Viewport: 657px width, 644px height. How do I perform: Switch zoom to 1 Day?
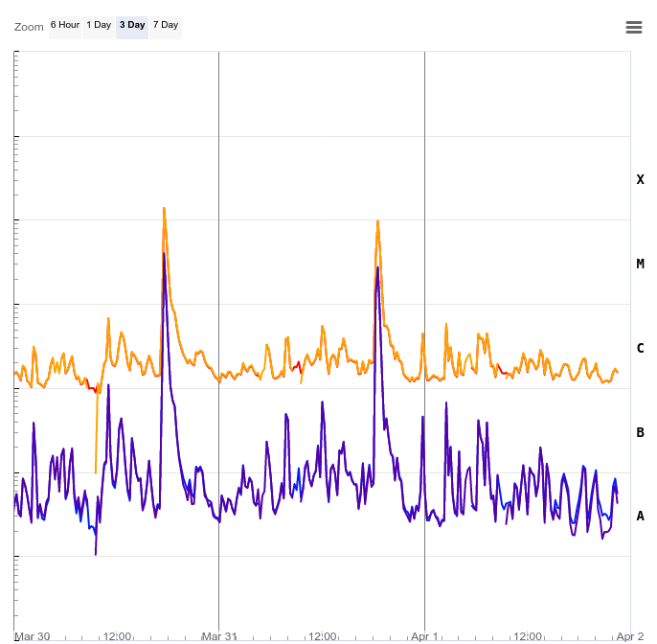tap(98, 25)
